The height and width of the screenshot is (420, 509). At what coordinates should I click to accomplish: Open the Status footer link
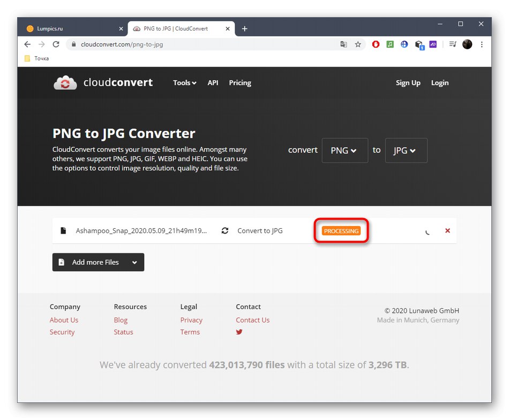pos(123,332)
